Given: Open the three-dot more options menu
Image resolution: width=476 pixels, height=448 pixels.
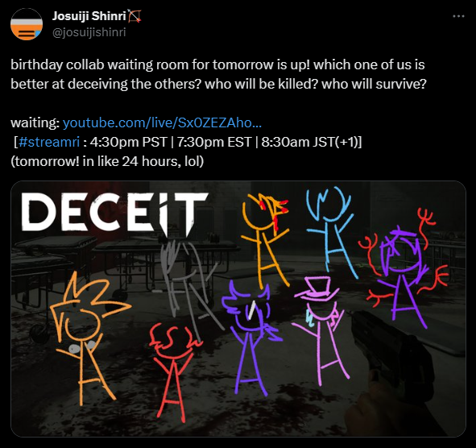Looking at the screenshot, I should click(458, 16).
